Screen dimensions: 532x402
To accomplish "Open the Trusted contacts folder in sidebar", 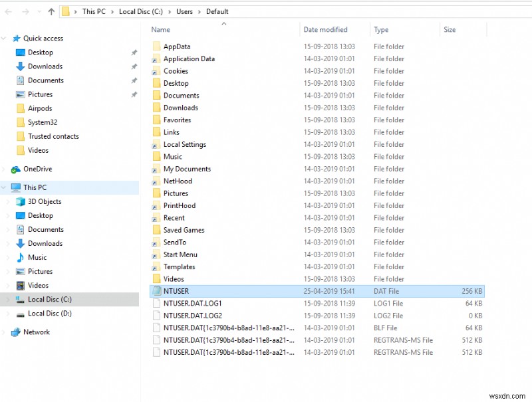I will 53,136.
